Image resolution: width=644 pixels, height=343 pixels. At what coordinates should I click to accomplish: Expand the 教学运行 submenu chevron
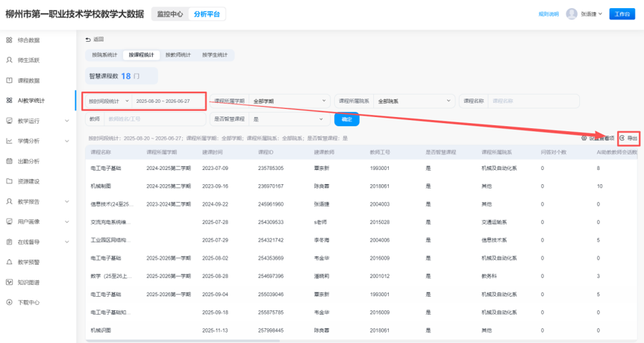pos(67,121)
